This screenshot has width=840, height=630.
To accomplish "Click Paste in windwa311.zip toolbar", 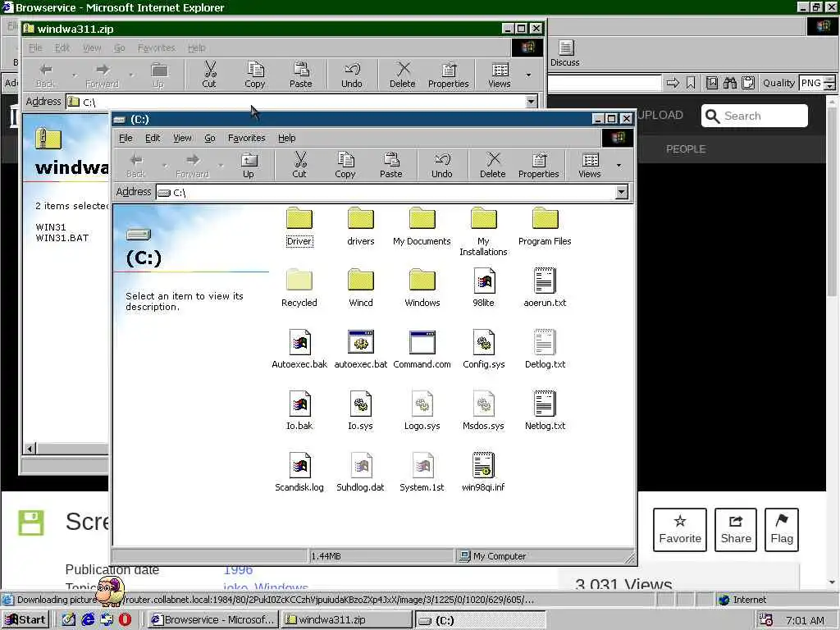I will [300, 75].
